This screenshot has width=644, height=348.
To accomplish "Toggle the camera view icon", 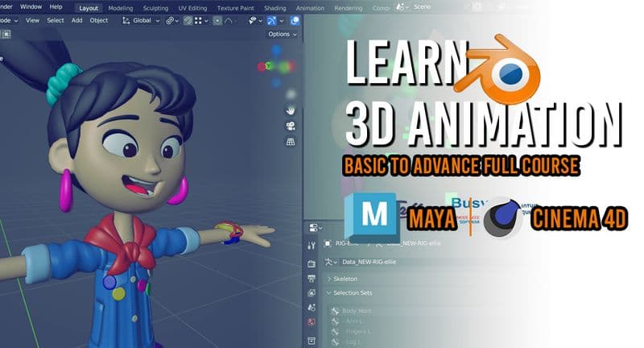I will 291,126.
